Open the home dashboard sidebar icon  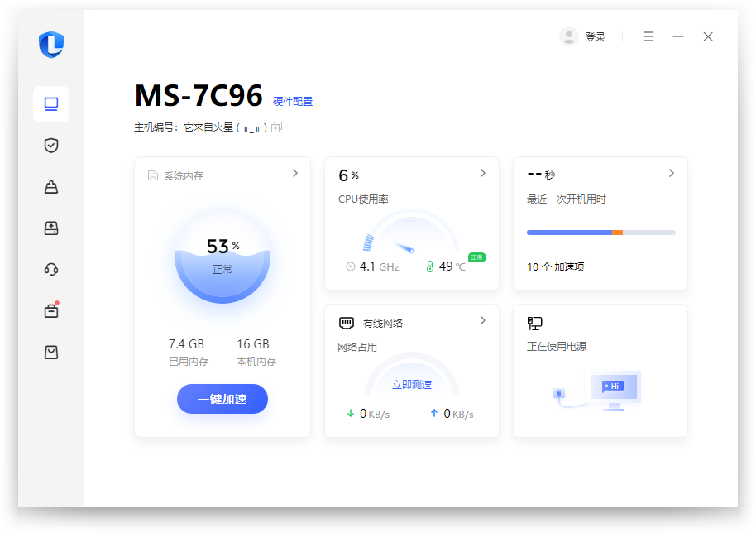(51, 104)
